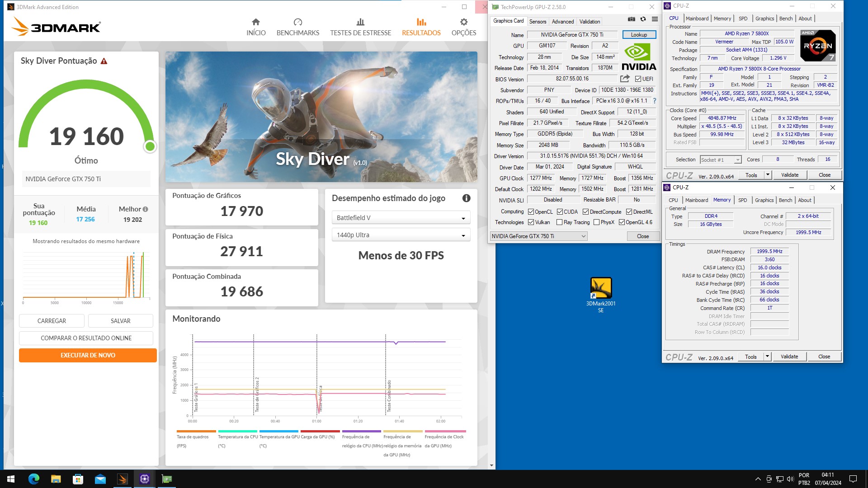
Task: Toggle the DirectML checkbox
Action: tap(629, 211)
